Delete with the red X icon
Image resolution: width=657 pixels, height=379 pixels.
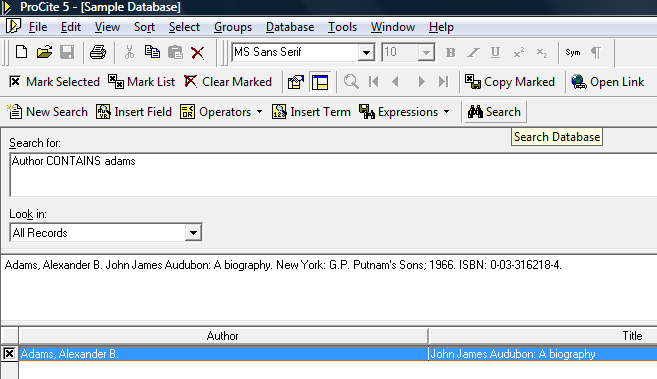[198, 53]
